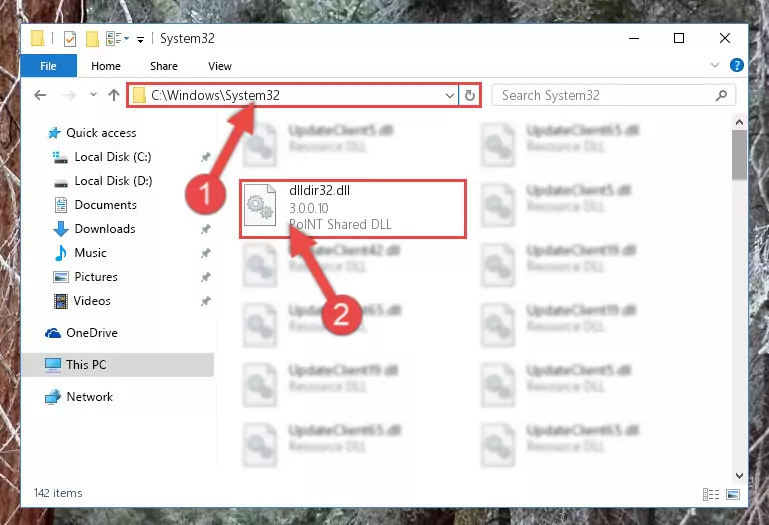Click the New folder icon in title bar
The width and height of the screenshot is (769, 525).
[92, 38]
